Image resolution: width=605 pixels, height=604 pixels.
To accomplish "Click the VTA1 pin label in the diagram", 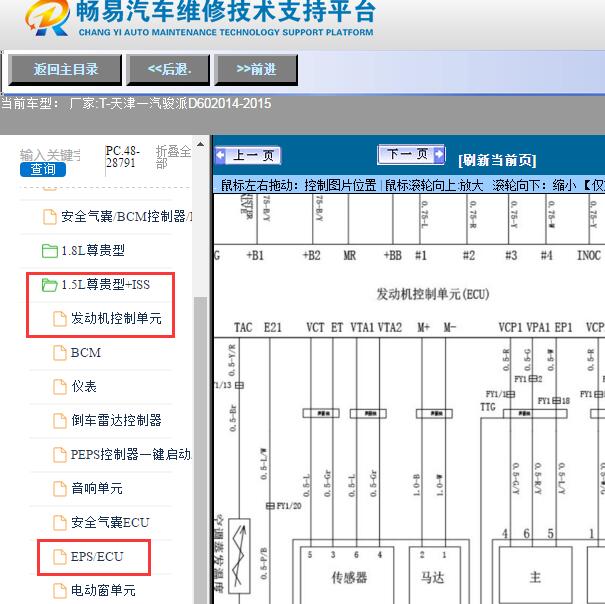I will 362,328.
